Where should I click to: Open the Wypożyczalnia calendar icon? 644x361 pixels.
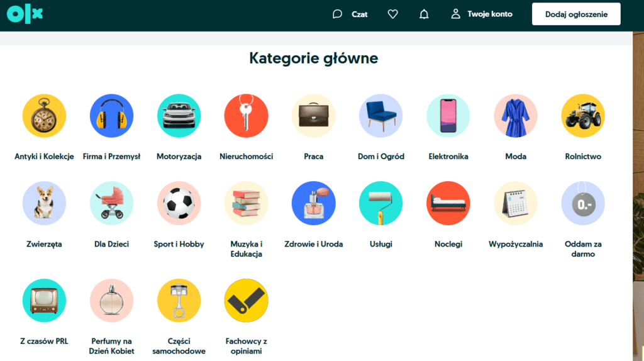(x=515, y=203)
